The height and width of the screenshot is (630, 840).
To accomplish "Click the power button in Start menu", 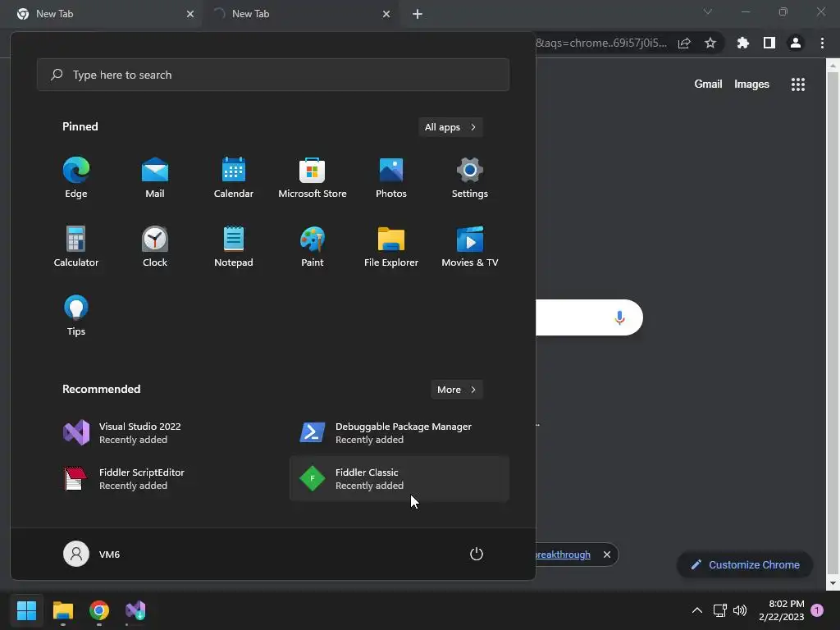I will pyautogui.click(x=477, y=554).
